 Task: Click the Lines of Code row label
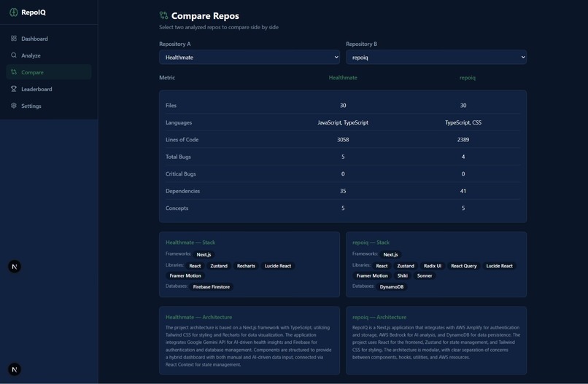(182, 139)
